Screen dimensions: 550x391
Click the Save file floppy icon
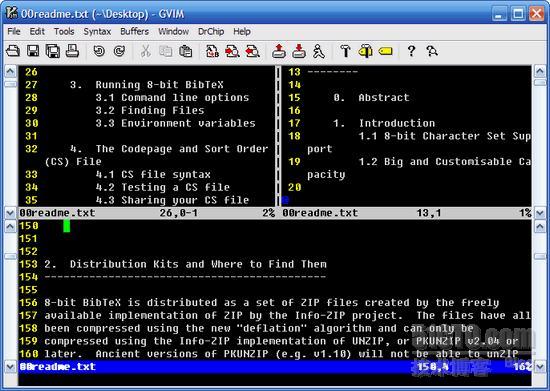(33, 51)
